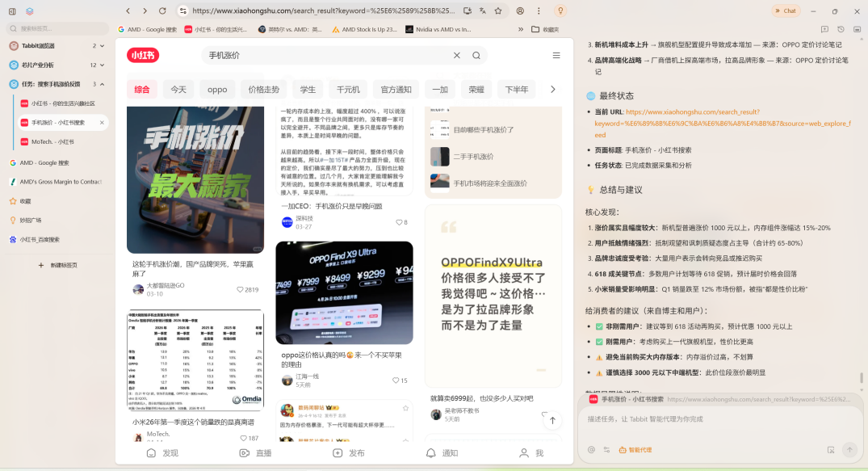Toggle the 智能代理 agent mode
This screenshot has height=471, width=868.
pos(635,450)
